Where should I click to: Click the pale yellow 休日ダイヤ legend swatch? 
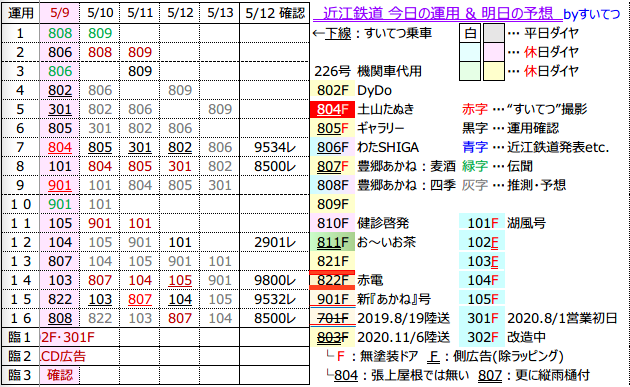(x=494, y=71)
